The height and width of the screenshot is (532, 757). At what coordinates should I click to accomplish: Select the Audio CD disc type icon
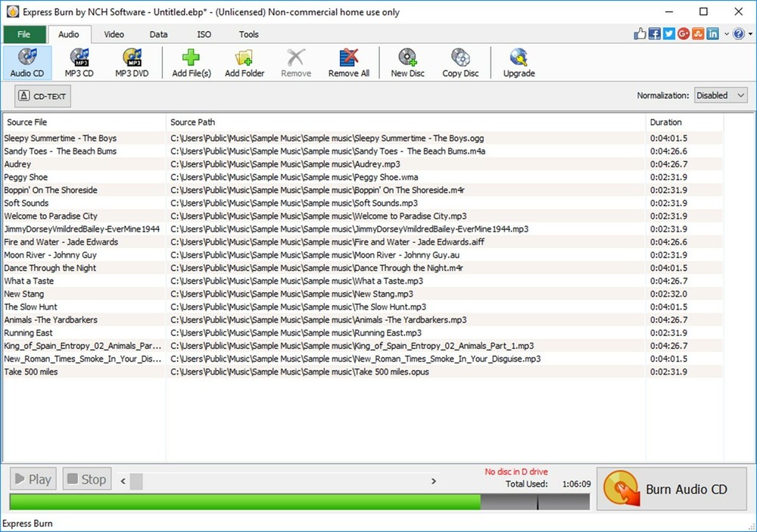[27, 62]
